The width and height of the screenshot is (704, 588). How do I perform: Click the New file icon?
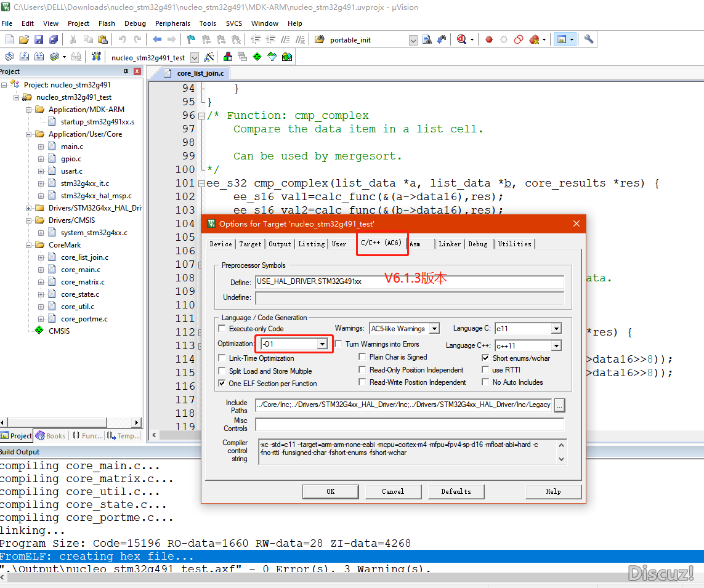pyautogui.click(x=9, y=39)
